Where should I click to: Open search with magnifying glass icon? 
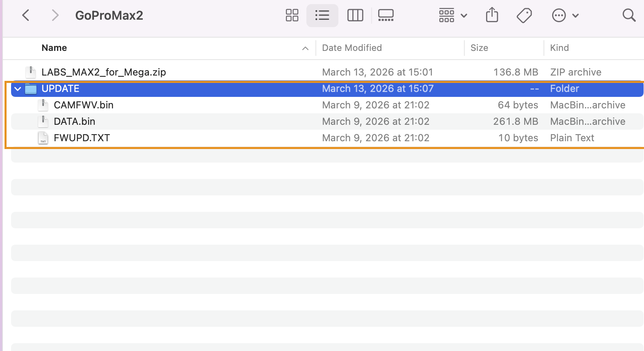[x=628, y=16]
